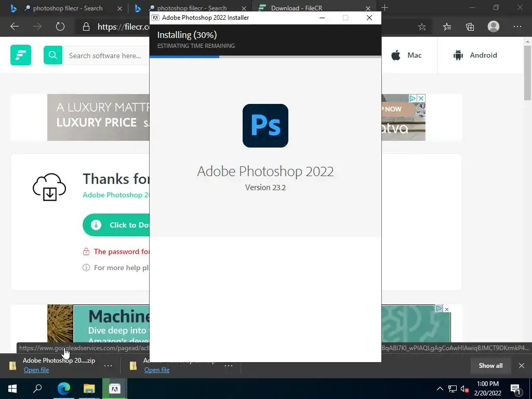Close the downloads bar
Viewport: 532px width, 399px height.
(522, 365)
